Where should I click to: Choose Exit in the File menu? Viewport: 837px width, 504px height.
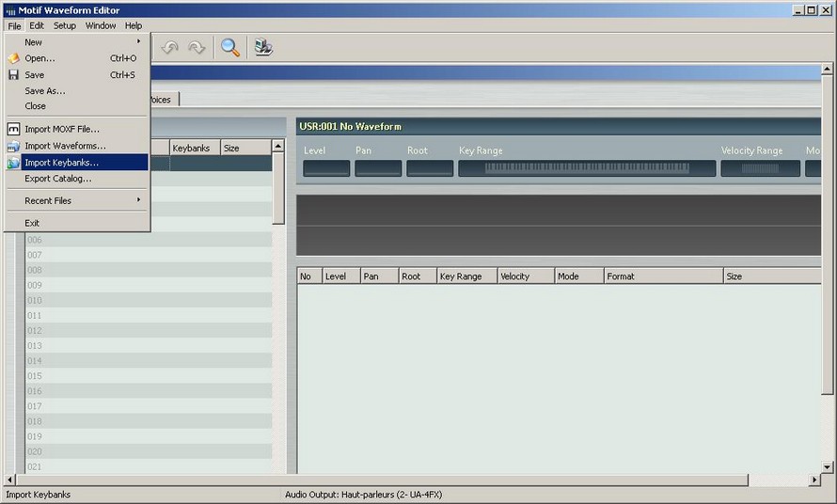click(x=32, y=223)
